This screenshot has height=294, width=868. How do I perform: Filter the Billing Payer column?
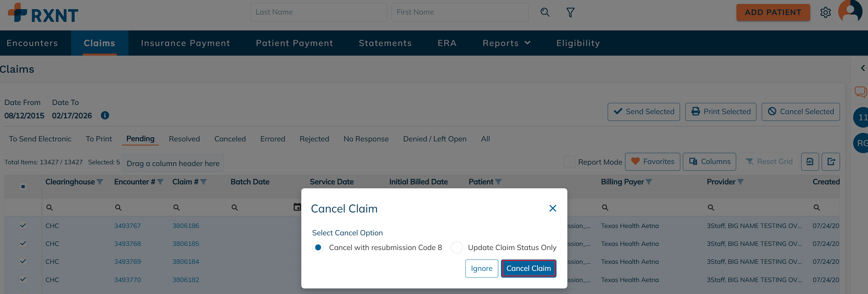(649, 182)
